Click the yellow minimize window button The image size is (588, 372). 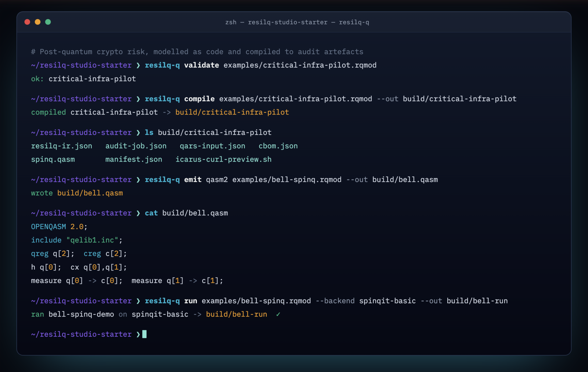point(37,22)
